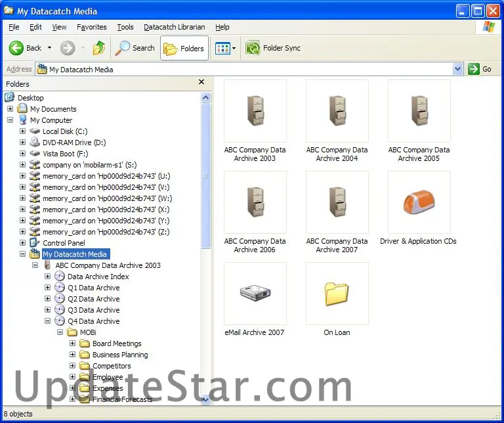Expand the My Documents node
Screen dimensions: 504x423
point(10,109)
